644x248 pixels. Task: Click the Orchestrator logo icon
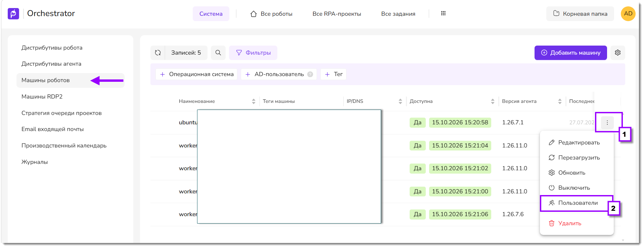coord(13,13)
